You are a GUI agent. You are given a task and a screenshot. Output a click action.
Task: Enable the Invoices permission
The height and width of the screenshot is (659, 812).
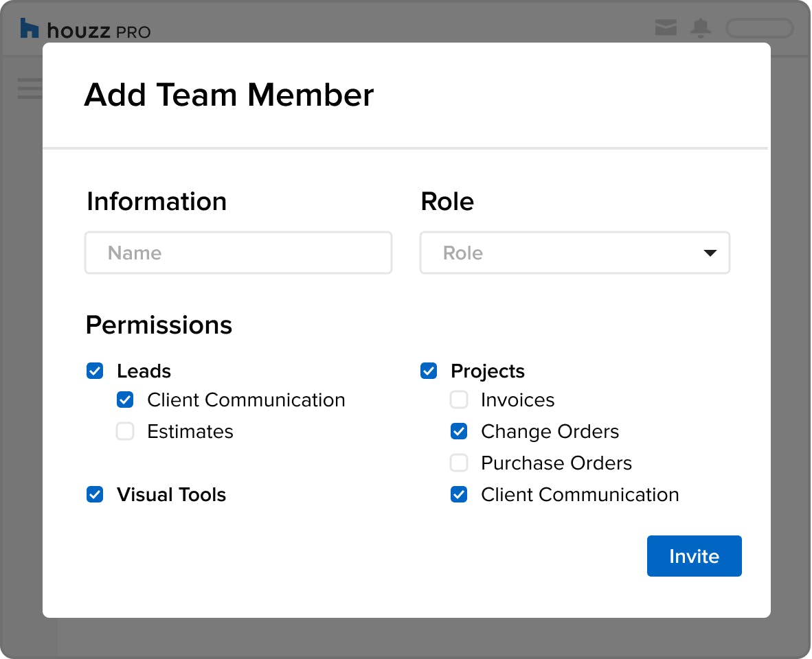tap(459, 400)
